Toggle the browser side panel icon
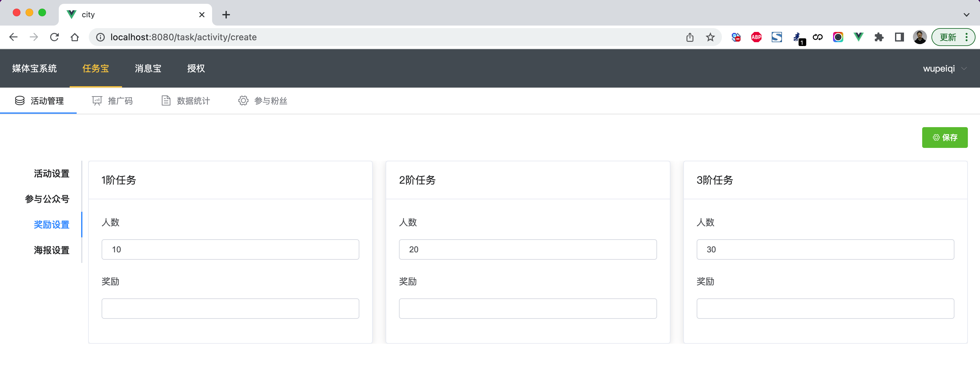Image resolution: width=980 pixels, height=368 pixels. coord(900,37)
